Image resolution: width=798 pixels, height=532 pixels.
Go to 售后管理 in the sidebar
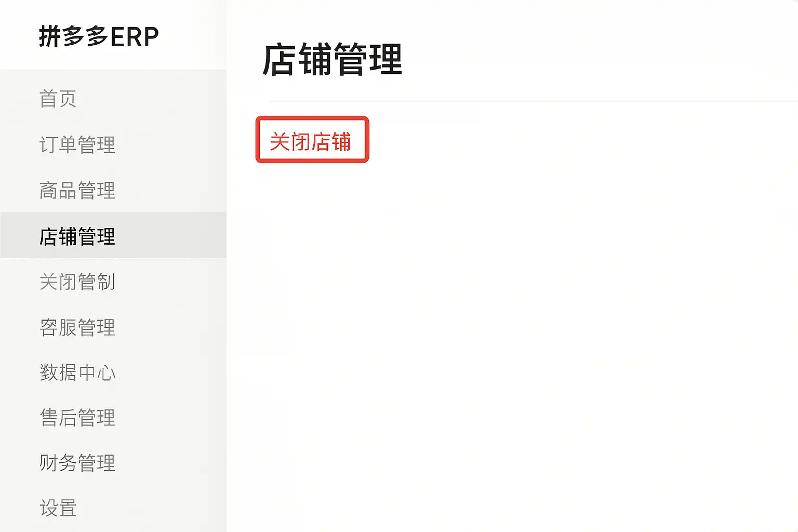(113, 417)
